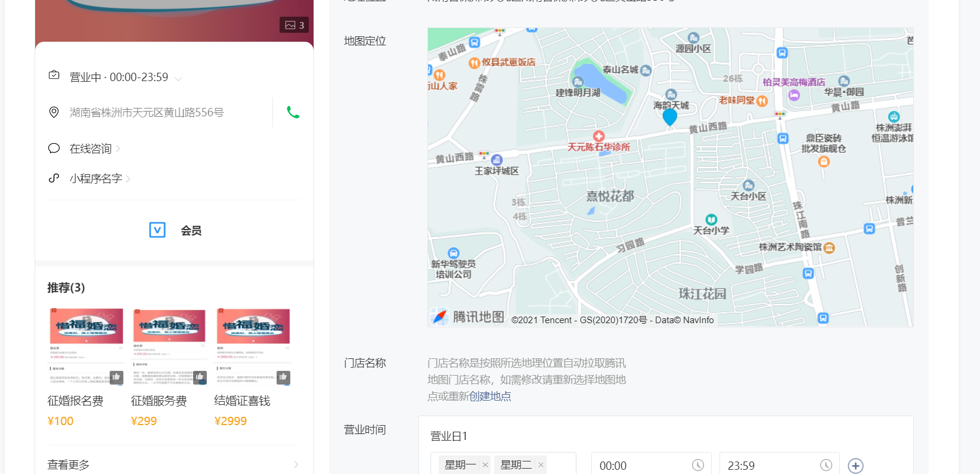
Task: Click the 建锋明月湖 lake marker on map
Action: point(578,82)
